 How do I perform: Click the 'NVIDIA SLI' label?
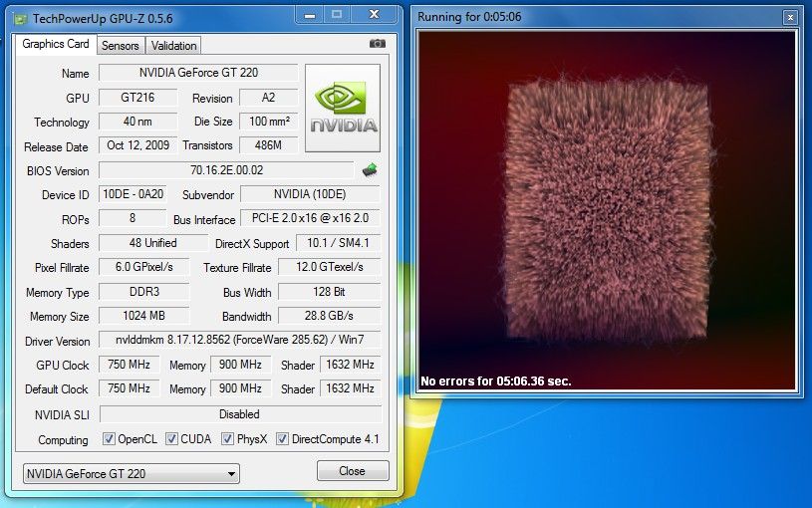pyautogui.click(x=62, y=415)
